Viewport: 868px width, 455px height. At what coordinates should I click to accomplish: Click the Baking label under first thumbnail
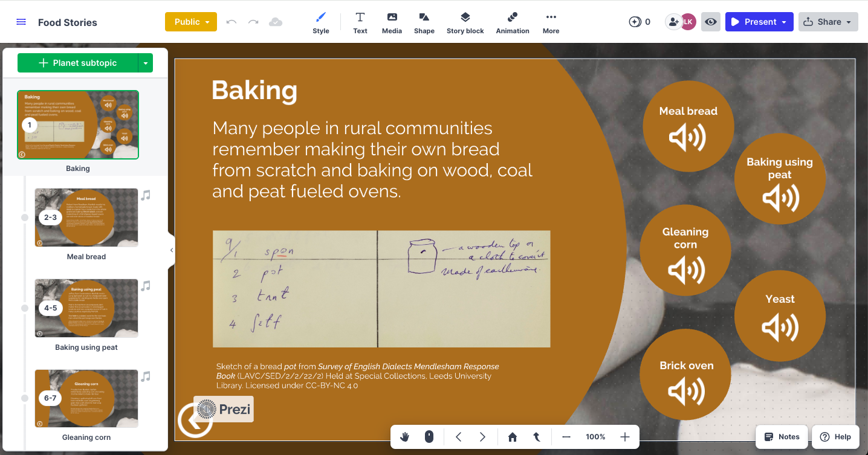click(78, 169)
